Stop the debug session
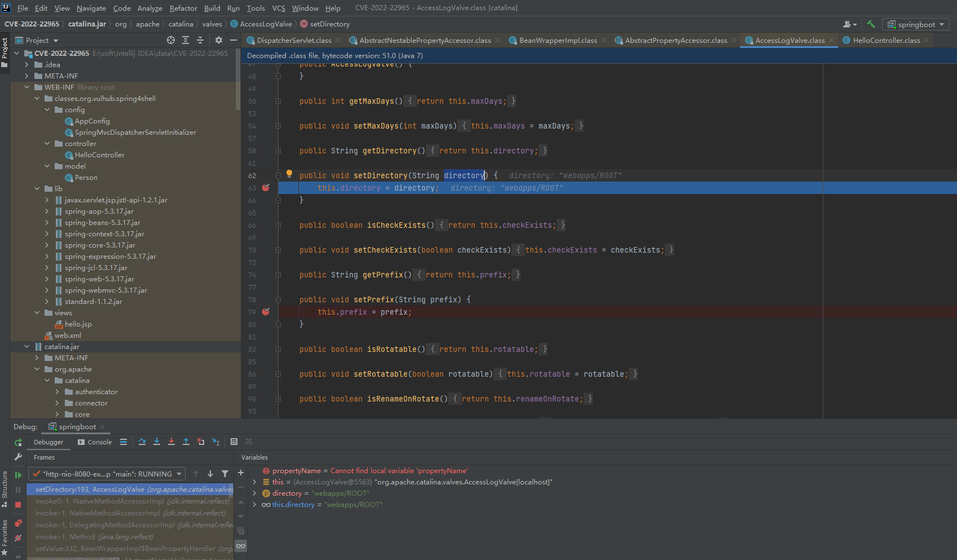Viewport: 957px width, 560px height. (x=18, y=505)
